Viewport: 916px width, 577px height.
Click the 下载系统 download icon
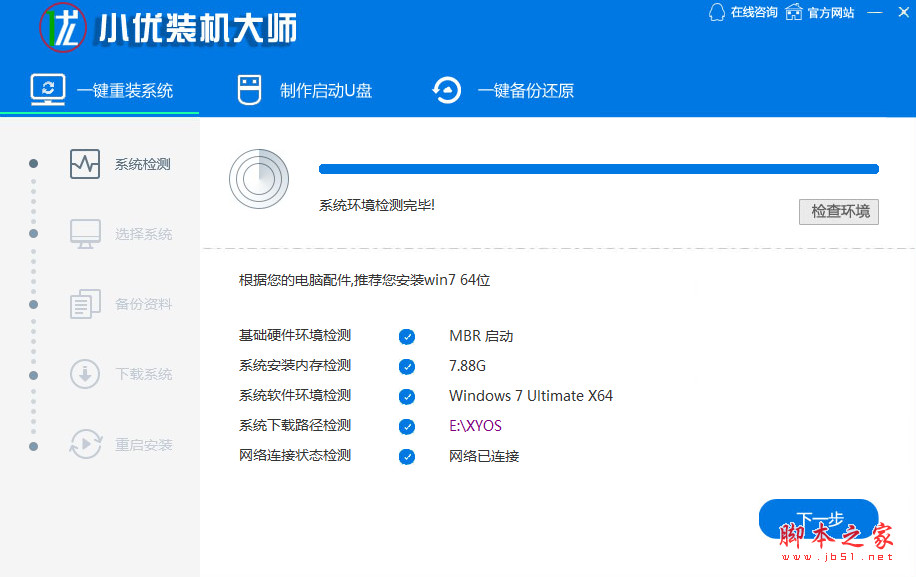85,374
